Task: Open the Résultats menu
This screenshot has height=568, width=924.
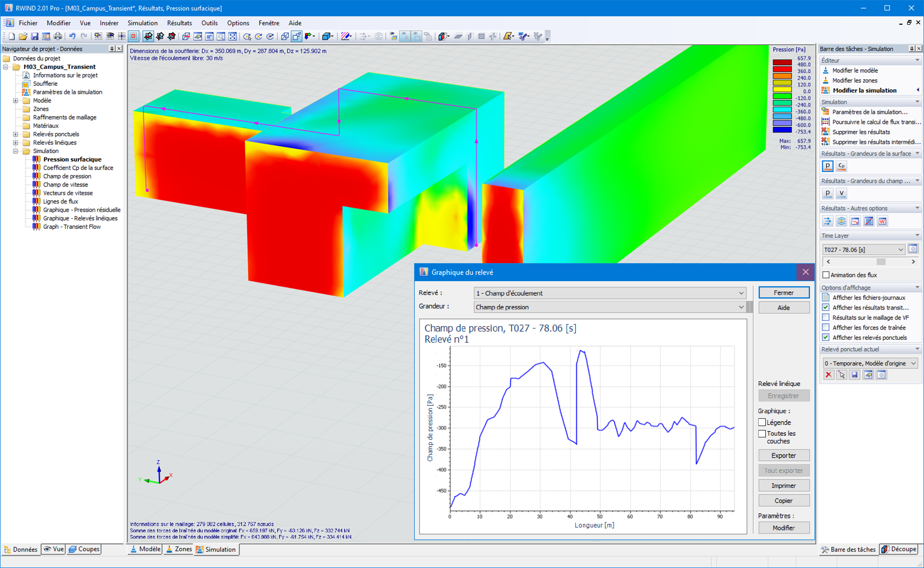Action: point(179,23)
